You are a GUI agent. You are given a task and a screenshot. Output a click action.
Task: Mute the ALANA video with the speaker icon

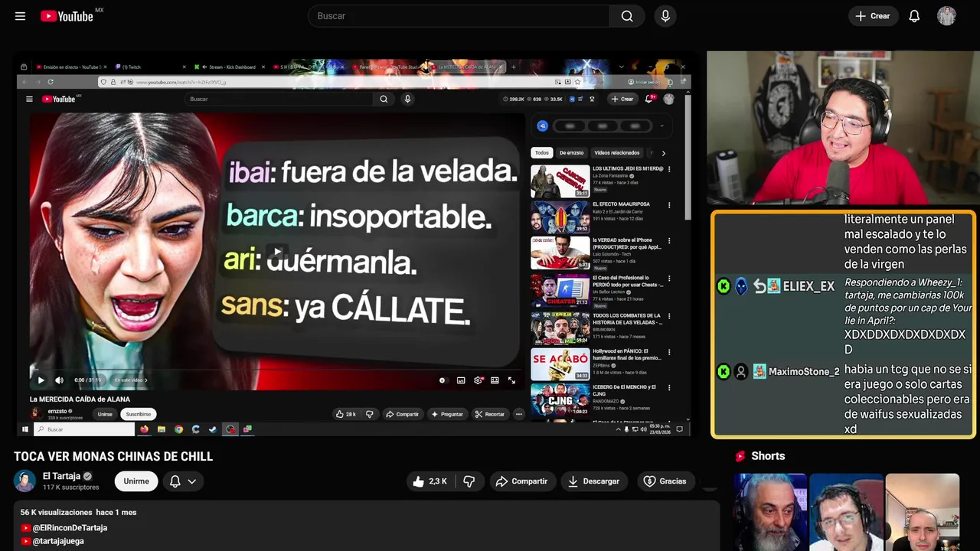point(59,380)
